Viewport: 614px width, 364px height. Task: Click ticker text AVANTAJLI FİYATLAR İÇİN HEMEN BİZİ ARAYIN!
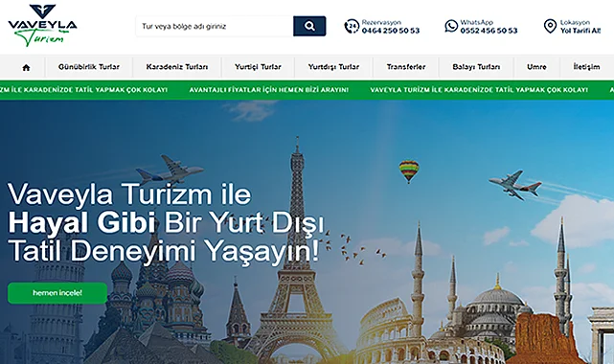click(268, 90)
